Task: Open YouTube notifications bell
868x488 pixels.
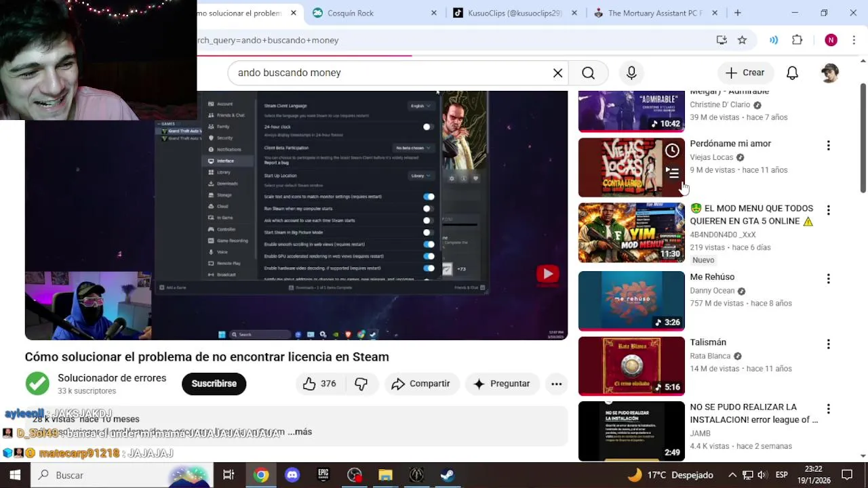Action: tap(792, 73)
